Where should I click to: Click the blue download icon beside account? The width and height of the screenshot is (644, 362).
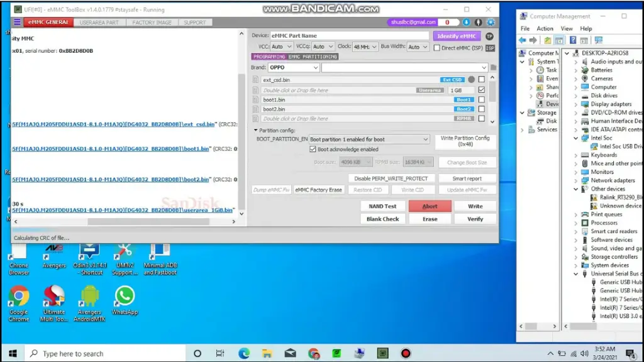coord(466,22)
